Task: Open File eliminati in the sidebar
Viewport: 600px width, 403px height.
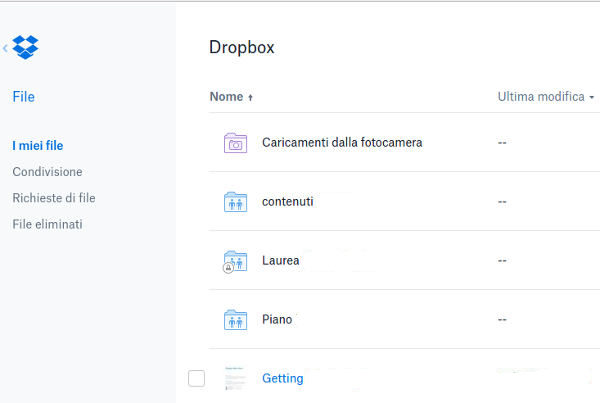Action: click(47, 224)
